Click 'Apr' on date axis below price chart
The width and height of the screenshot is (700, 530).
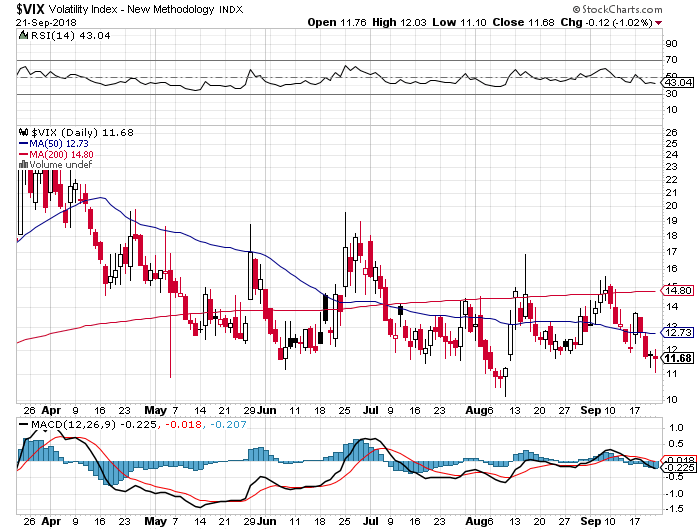(x=51, y=410)
